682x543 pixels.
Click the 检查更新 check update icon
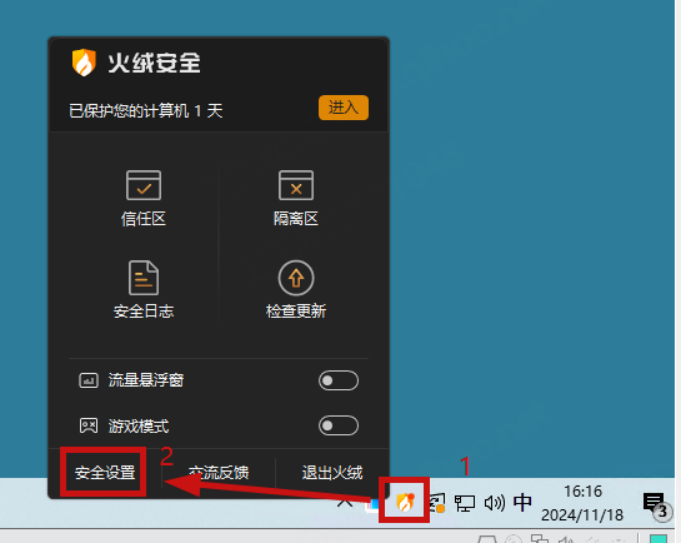pyautogui.click(x=296, y=278)
